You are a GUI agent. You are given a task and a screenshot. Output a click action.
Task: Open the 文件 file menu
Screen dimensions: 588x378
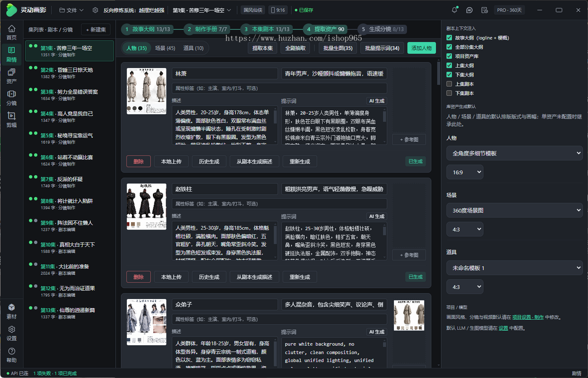(x=71, y=10)
